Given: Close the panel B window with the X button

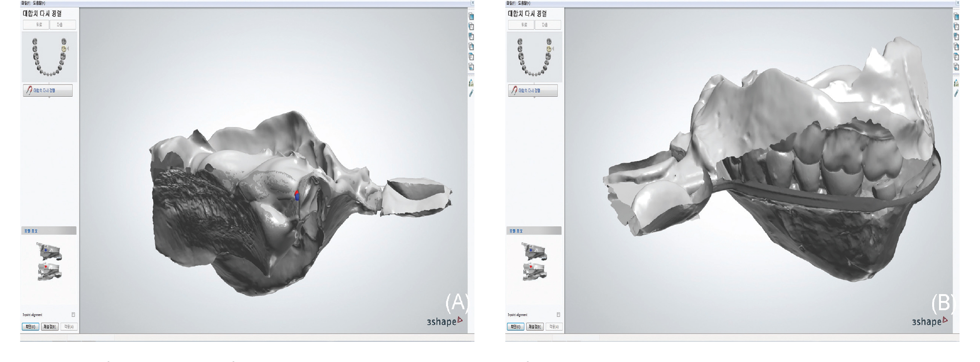Looking at the screenshot, I should [x=958, y=3].
